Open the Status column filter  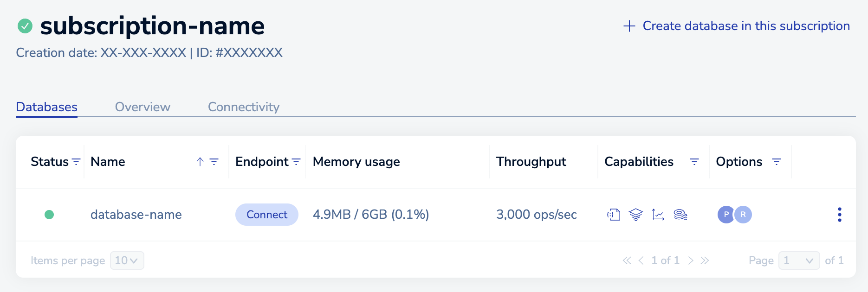pyautogui.click(x=76, y=162)
